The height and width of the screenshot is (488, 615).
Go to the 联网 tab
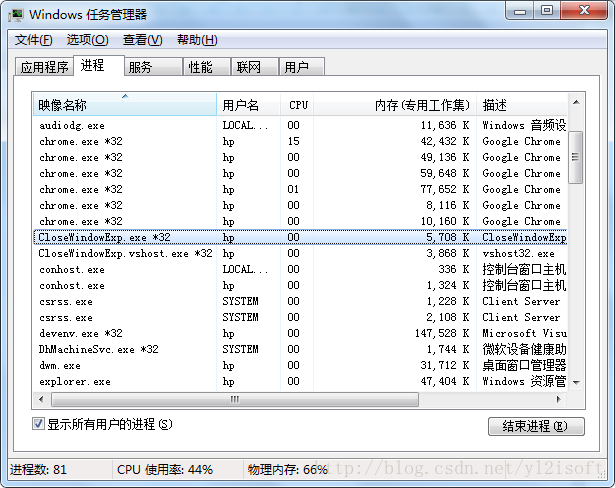click(255, 67)
